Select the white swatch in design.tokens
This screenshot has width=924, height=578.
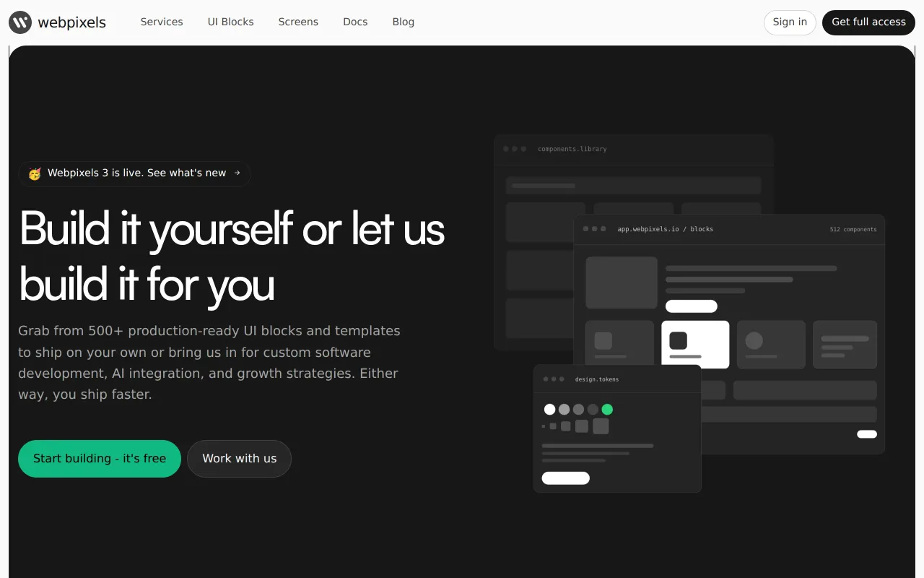coord(549,410)
